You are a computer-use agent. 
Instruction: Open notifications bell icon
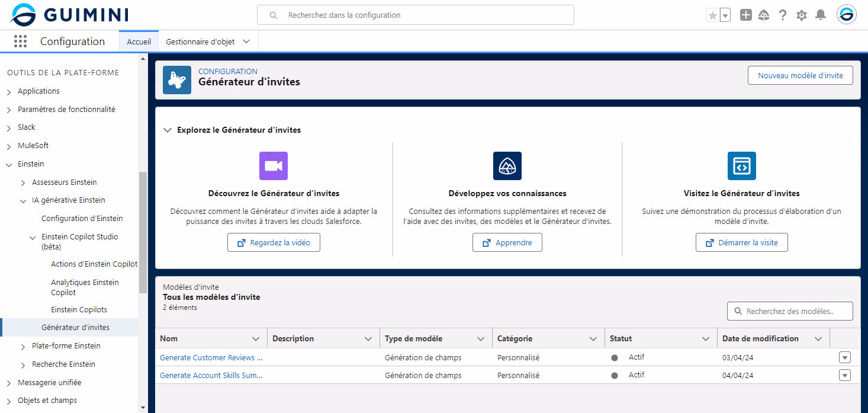(x=821, y=15)
